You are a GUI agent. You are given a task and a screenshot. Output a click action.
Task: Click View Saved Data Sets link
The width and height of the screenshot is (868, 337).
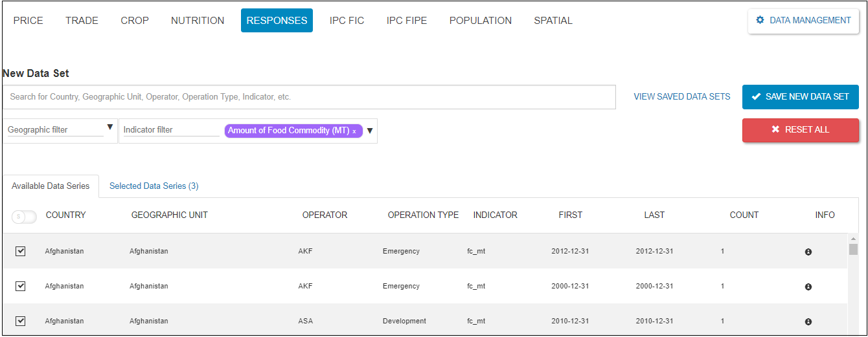click(x=681, y=97)
